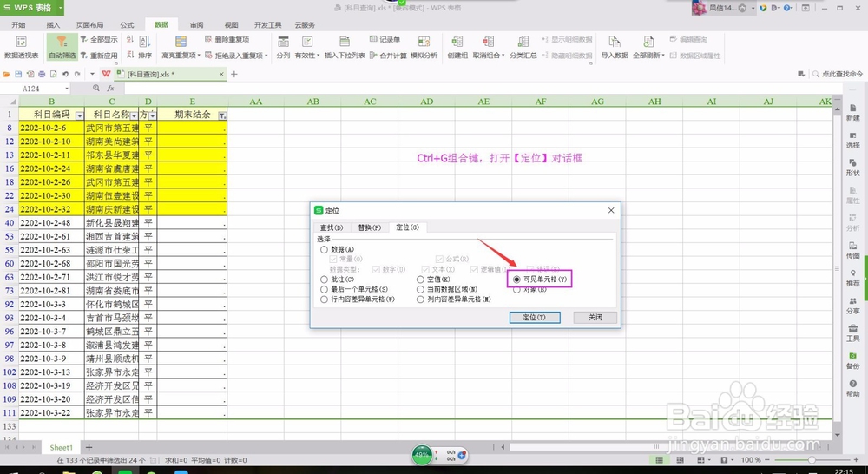Expand the 取消组合 ungroup dropdown
Viewport: 868px width, 474px height.
(503, 56)
